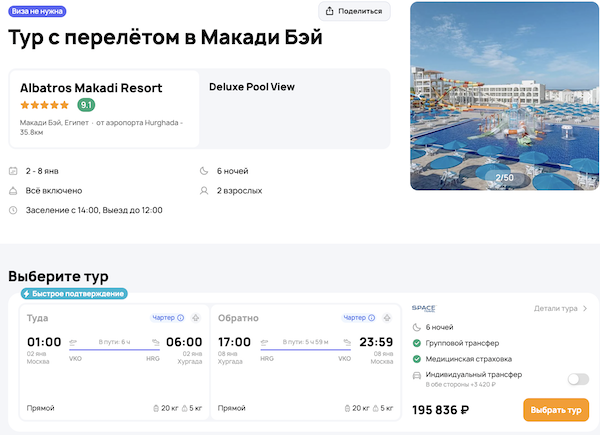Click the Групповой трансфер checkmark

tap(416, 343)
